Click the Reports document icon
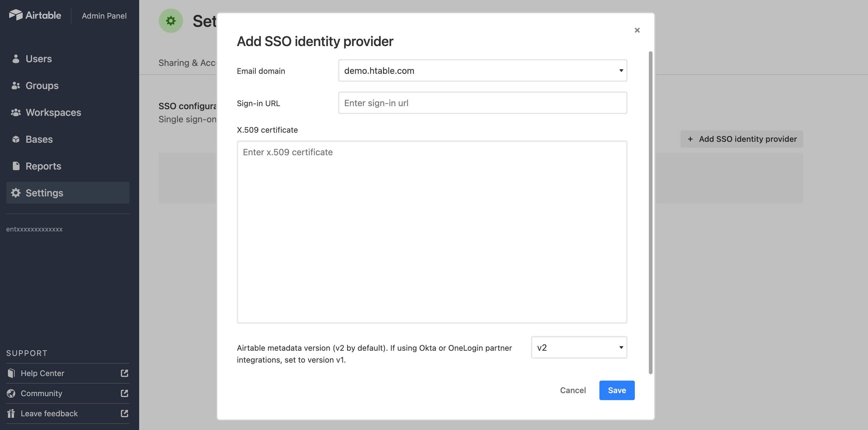 coord(16,166)
